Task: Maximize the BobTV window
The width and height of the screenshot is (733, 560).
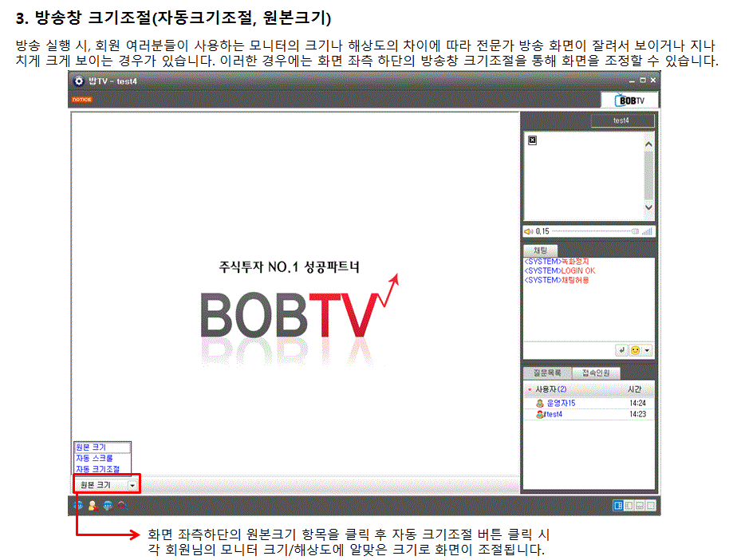Action: pos(643,81)
